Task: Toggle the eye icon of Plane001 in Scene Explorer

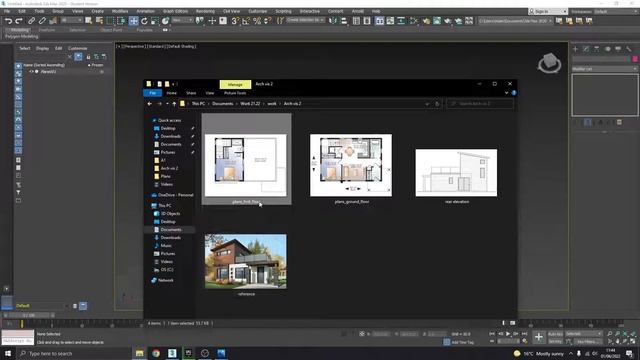Action: click(31, 71)
